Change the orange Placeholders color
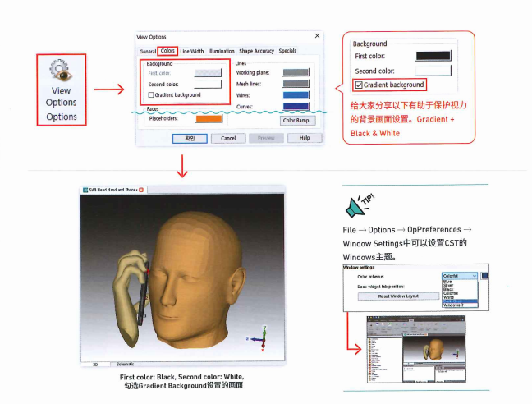Image resolution: width=532 pixels, height=404 pixels. pos(209,118)
